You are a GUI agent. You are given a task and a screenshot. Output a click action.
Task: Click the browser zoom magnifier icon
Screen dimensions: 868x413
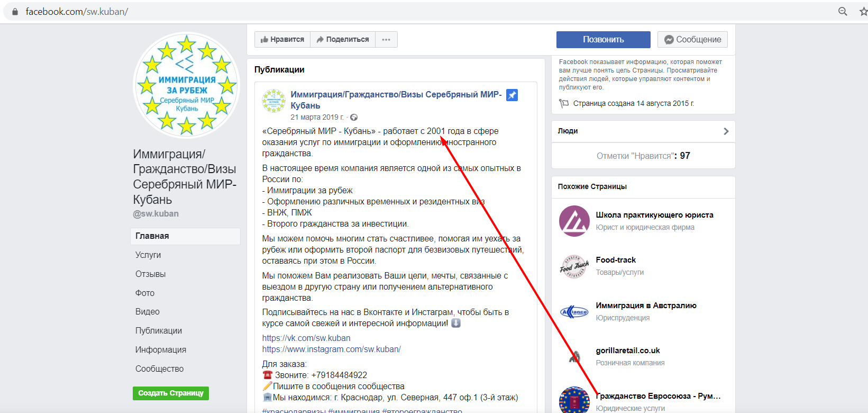tap(843, 11)
